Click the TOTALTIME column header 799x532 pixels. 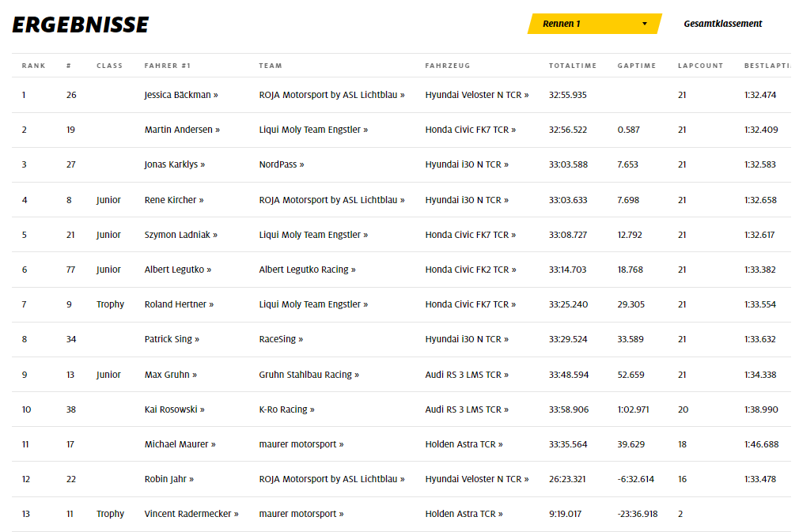point(572,66)
